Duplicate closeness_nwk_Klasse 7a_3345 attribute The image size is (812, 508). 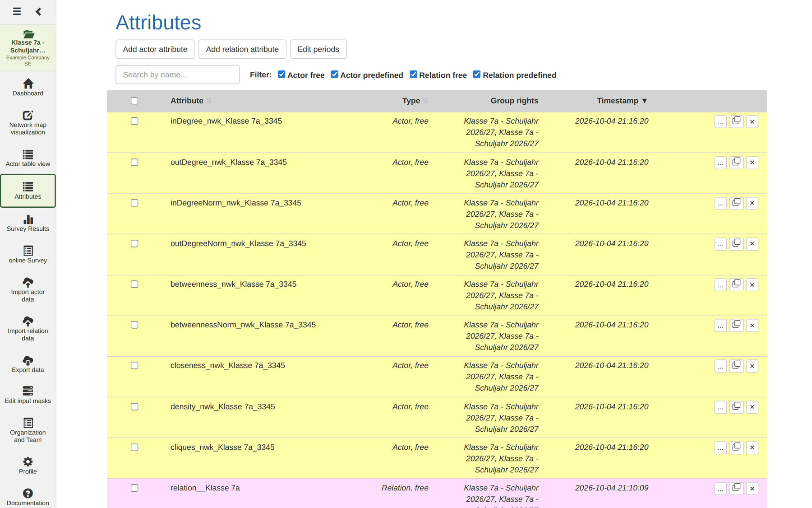click(736, 366)
